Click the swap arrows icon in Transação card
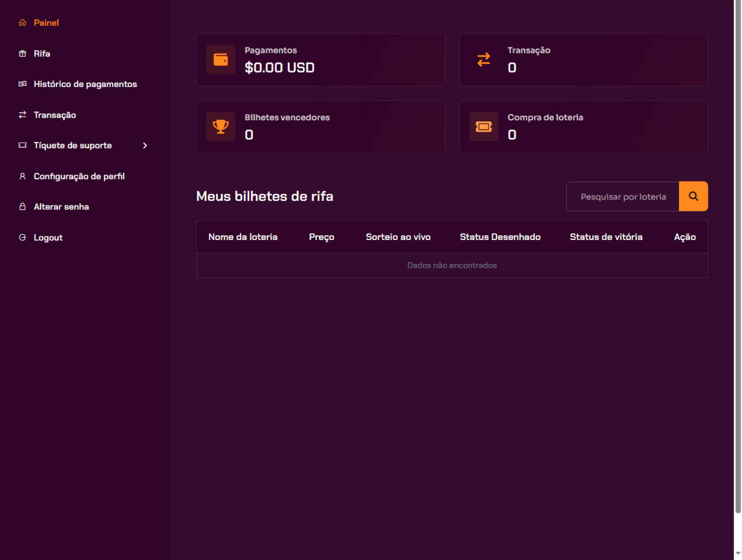742x560 pixels. 483,60
